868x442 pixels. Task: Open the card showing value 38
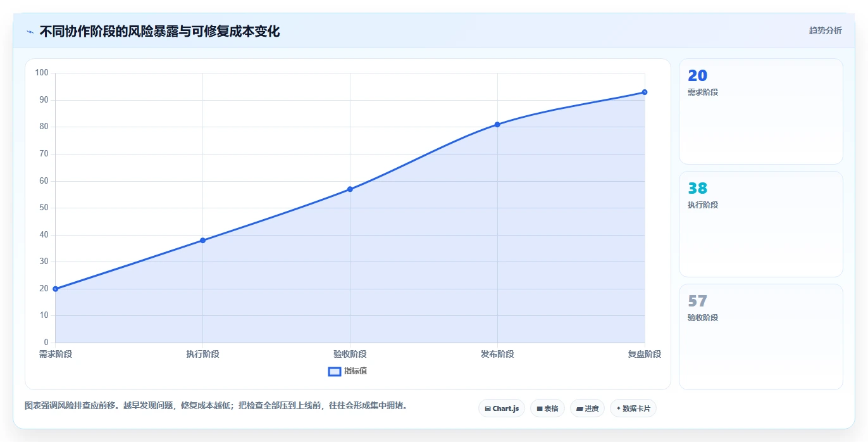click(x=760, y=224)
